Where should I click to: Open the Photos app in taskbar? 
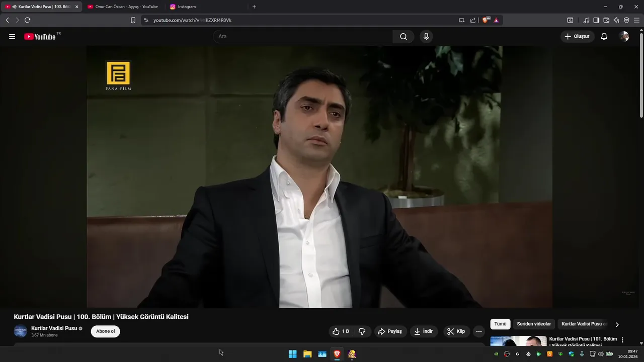click(x=323, y=354)
